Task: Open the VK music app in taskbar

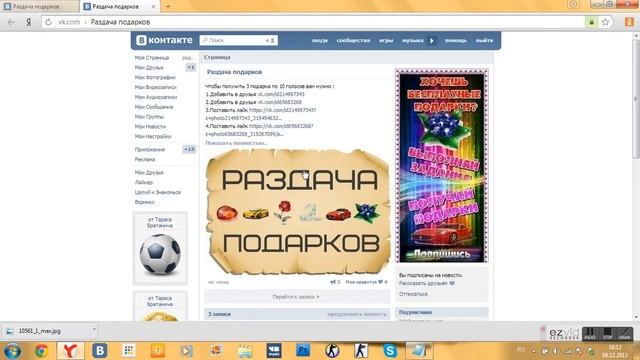Action: point(274,351)
